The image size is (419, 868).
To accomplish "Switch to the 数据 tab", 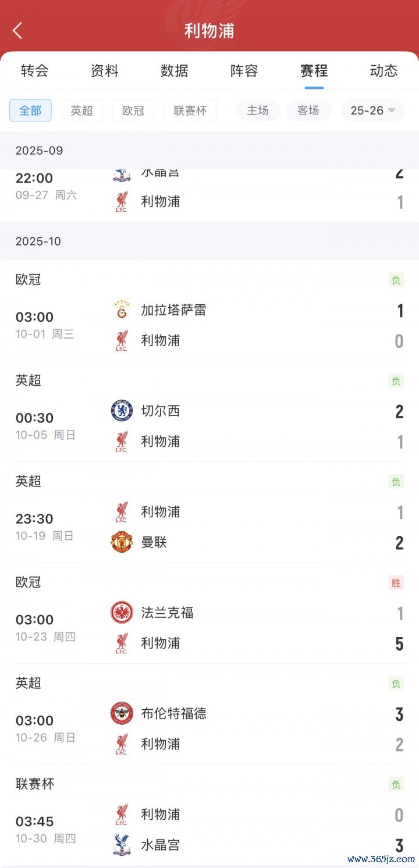I will tap(175, 71).
